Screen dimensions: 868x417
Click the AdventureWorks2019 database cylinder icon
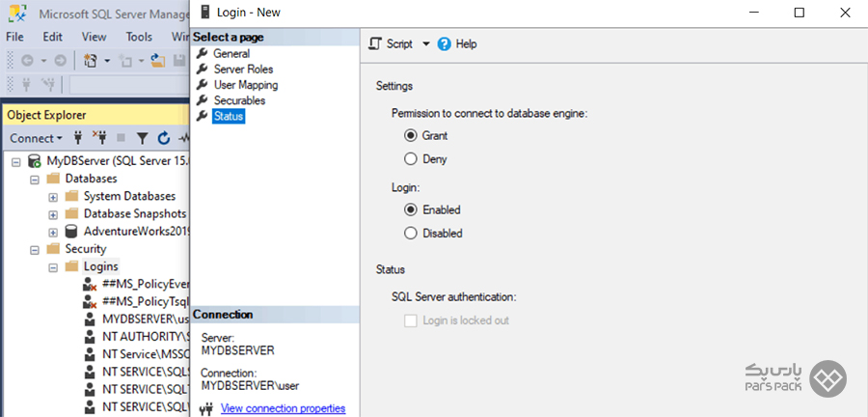click(70, 231)
